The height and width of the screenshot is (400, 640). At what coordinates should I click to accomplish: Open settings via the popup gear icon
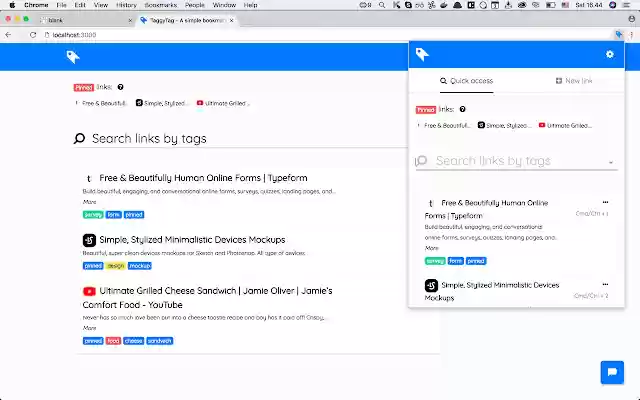pyautogui.click(x=610, y=54)
